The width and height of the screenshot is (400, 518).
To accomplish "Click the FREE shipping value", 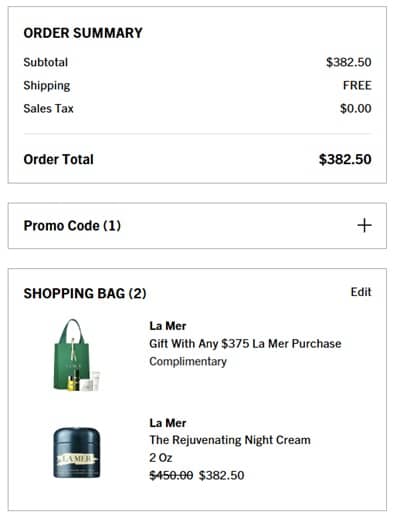I will click(357, 85).
